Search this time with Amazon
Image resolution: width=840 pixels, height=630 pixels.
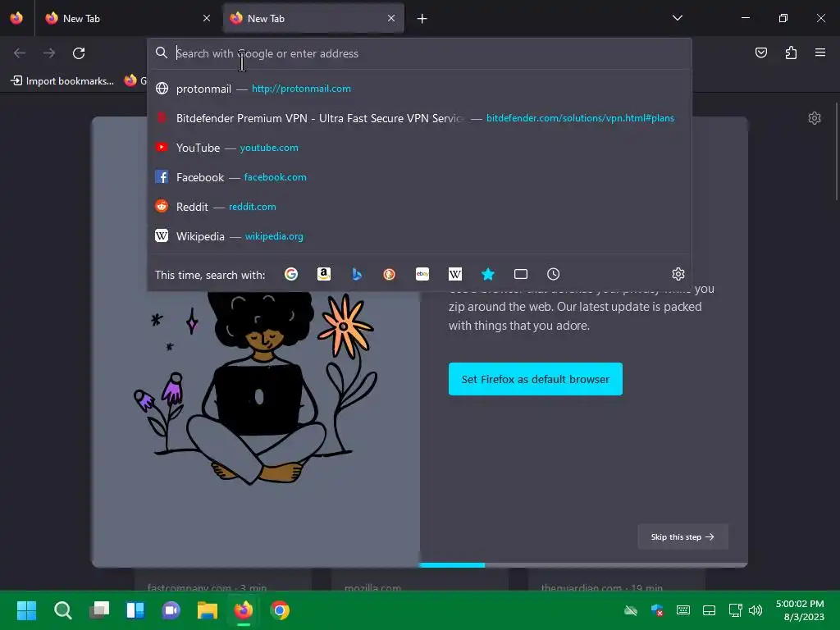click(x=323, y=274)
